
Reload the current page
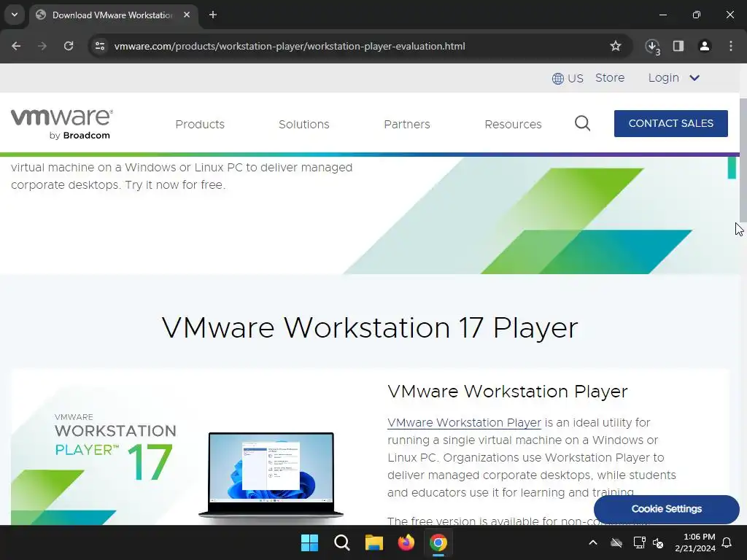point(69,46)
